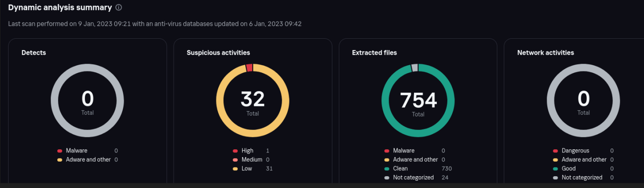Screen dimensions: 644x188
Task: Click the green Good legend dot
Action: click(555, 168)
